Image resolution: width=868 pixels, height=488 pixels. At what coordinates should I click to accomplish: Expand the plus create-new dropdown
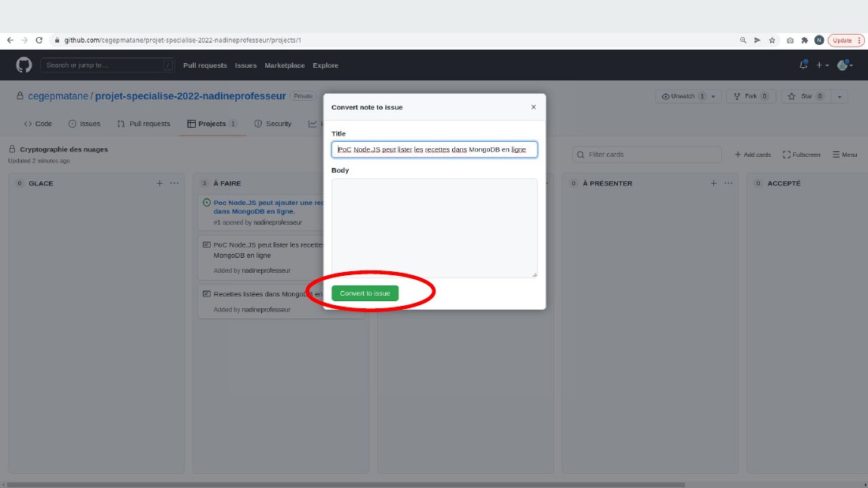(822, 65)
